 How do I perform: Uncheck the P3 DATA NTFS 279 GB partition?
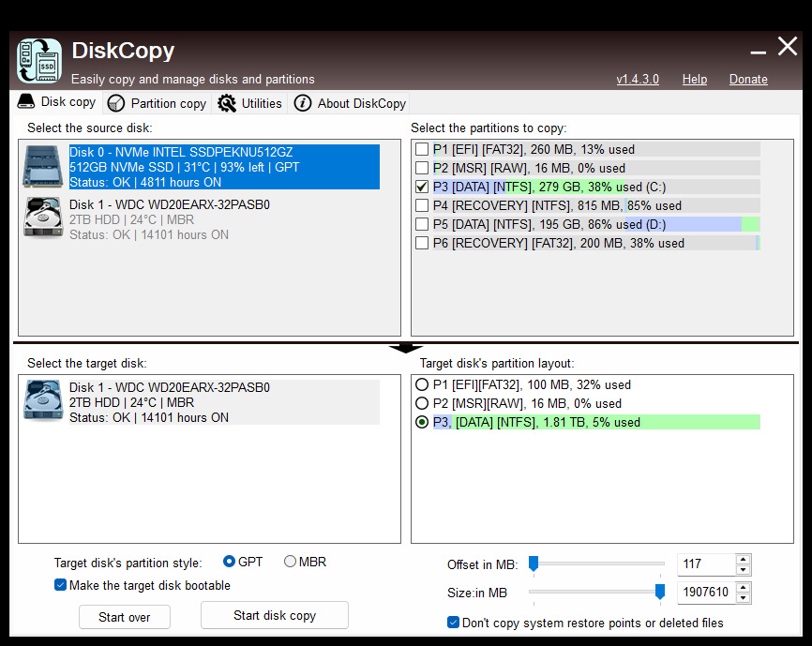(422, 187)
